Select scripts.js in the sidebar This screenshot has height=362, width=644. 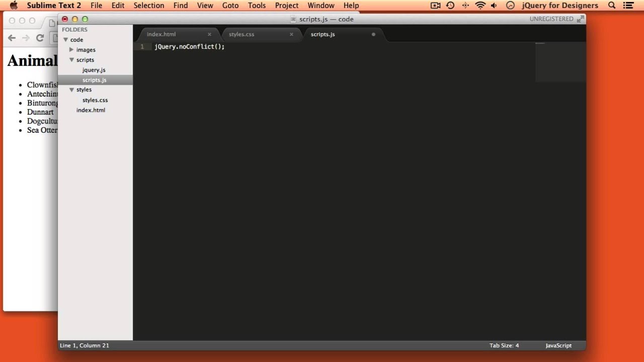pyautogui.click(x=95, y=80)
